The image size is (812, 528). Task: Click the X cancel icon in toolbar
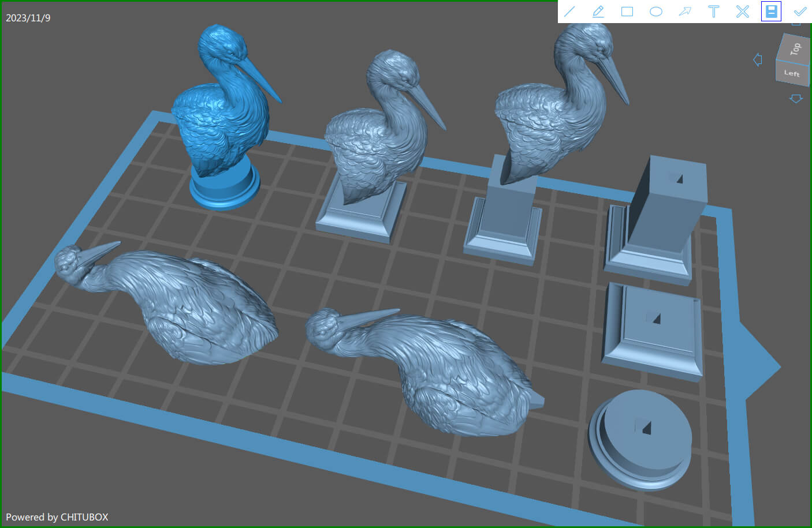[743, 12]
